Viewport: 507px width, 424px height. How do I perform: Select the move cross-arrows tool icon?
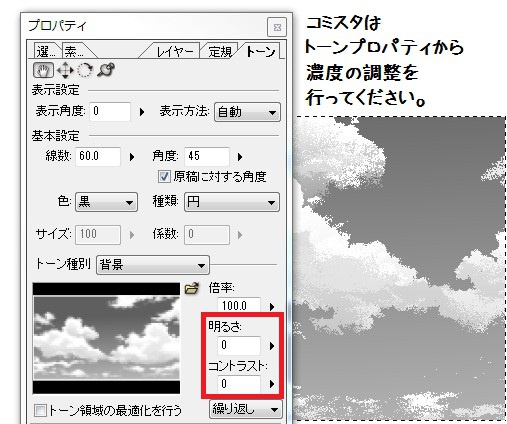pos(65,70)
